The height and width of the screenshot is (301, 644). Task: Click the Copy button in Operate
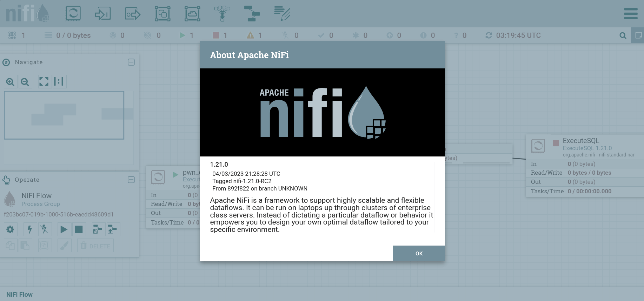[11, 246]
